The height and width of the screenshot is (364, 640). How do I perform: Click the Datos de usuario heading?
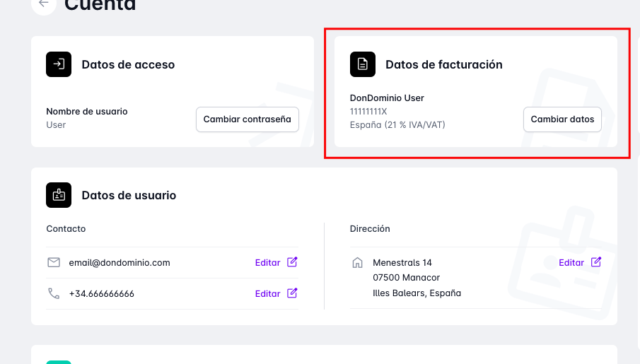coord(129,195)
